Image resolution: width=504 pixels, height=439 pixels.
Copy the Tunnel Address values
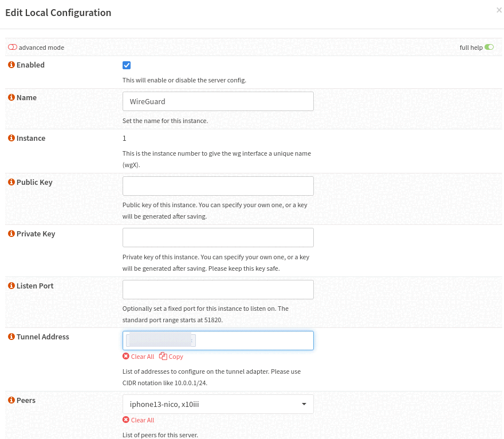coord(171,357)
